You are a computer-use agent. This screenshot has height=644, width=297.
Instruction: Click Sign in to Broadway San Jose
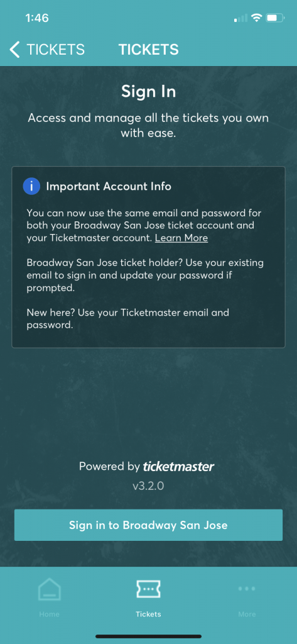pyautogui.click(x=148, y=525)
